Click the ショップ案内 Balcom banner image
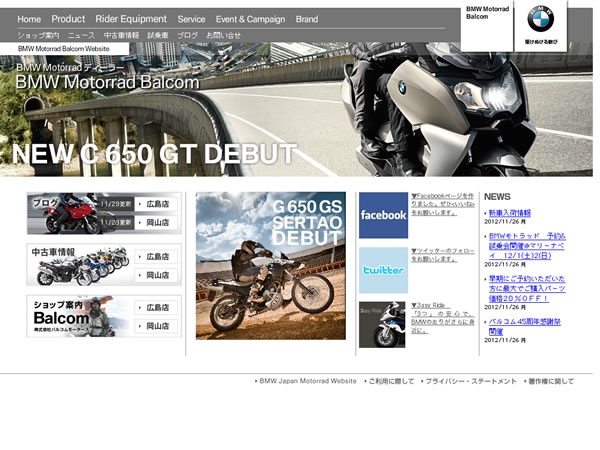The width and height of the screenshot is (600, 450). pyautogui.click(x=80, y=316)
